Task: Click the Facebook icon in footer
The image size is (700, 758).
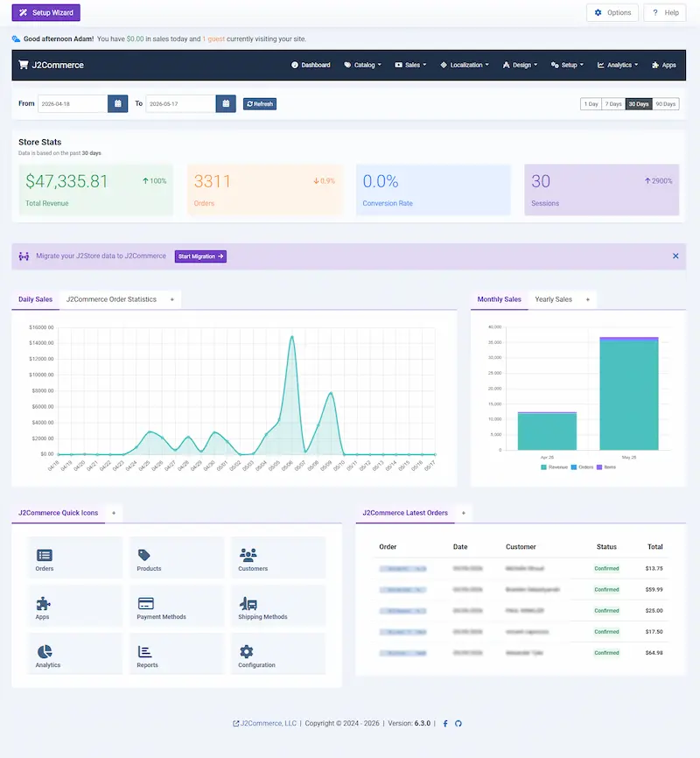Action: tap(445, 723)
